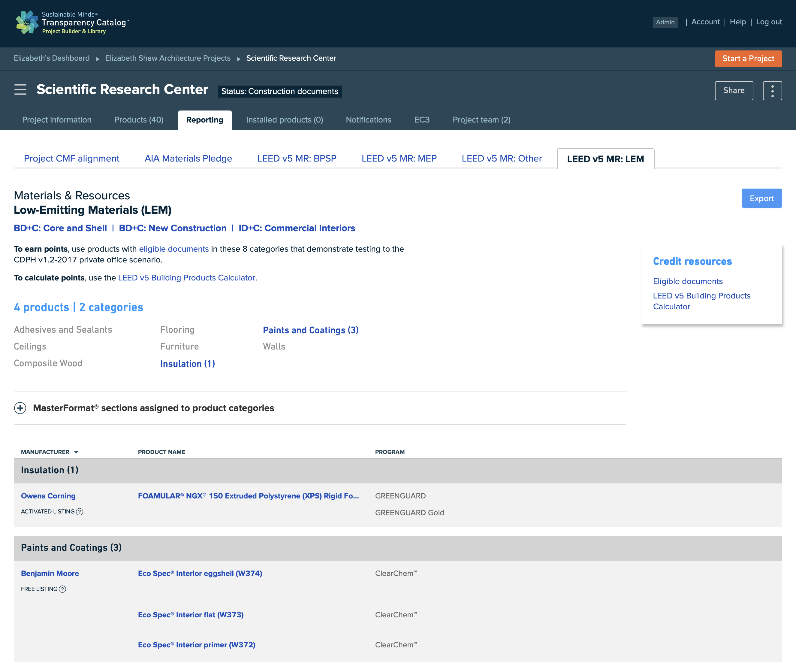This screenshot has height=672, width=796.
Task: Switch to the Project information tab
Action: [x=57, y=120]
